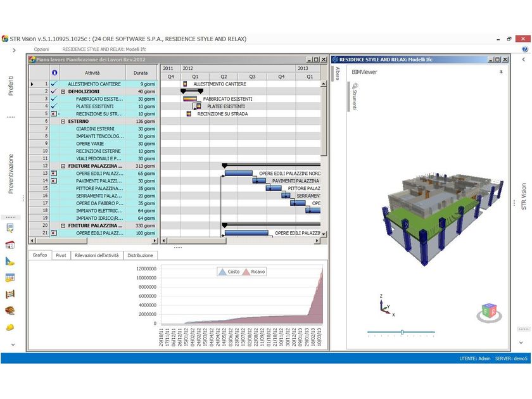Open the Preventivazione sidebar section
The image size is (532, 399).
click(11, 174)
